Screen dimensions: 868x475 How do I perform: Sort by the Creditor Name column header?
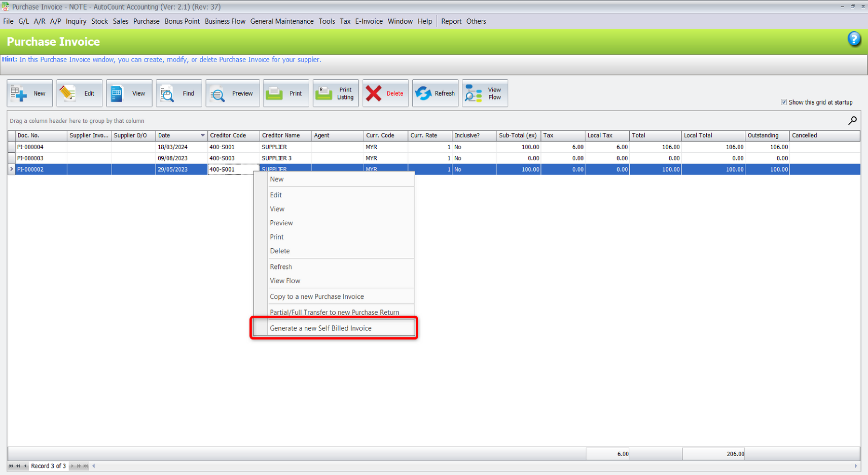285,135
